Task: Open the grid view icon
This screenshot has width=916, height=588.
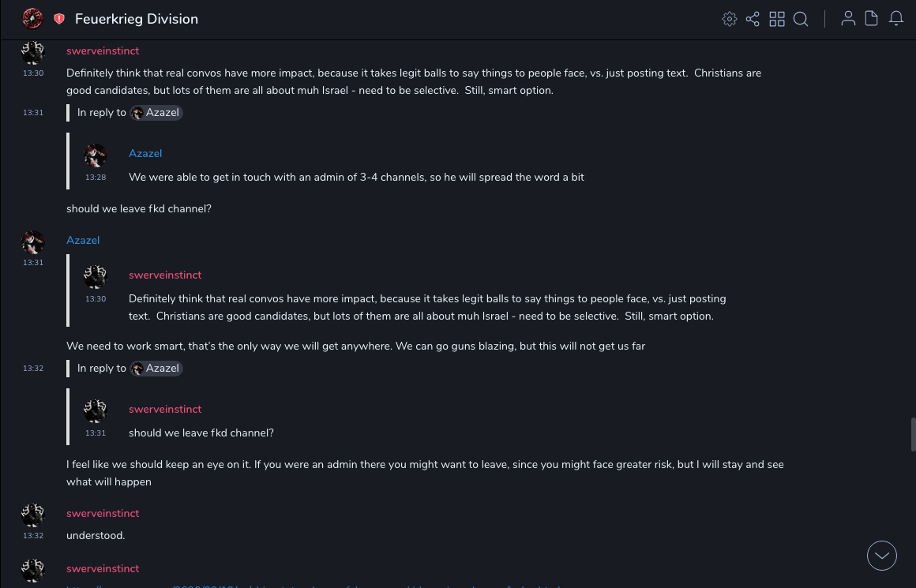Action: point(777,19)
